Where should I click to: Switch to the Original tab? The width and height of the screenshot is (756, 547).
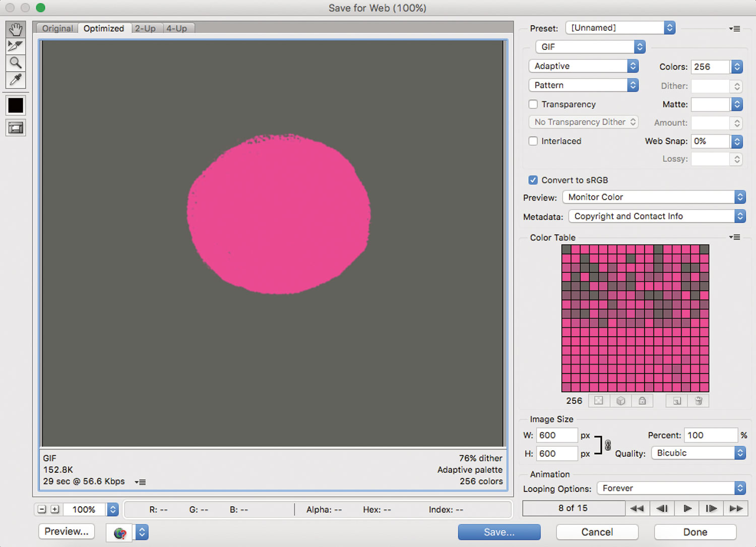click(x=57, y=28)
